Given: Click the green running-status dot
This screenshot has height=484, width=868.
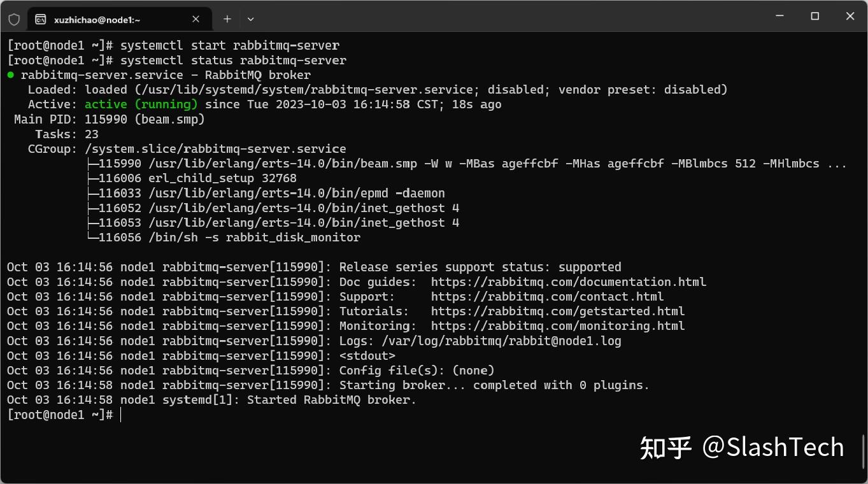Looking at the screenshot, I should tap(10, 75).
